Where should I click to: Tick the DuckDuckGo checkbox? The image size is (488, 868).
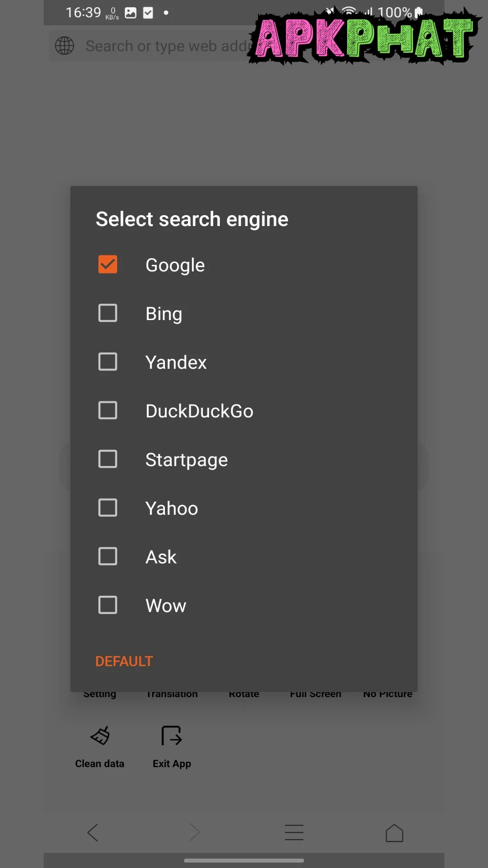[x=108, y=410]
